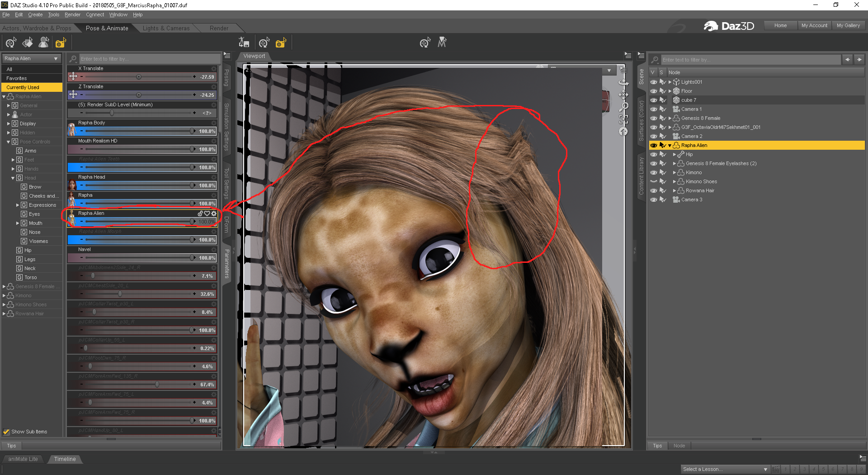Click the frame selection viewport icon
Screen dimensions: 868x475
click(x=623, y=119)
